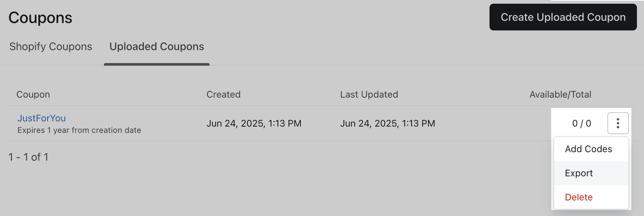This screenshot has height=216, width=644.
Task: Click the Expires 1 year from creation text
Action: [x=79, y=130]
